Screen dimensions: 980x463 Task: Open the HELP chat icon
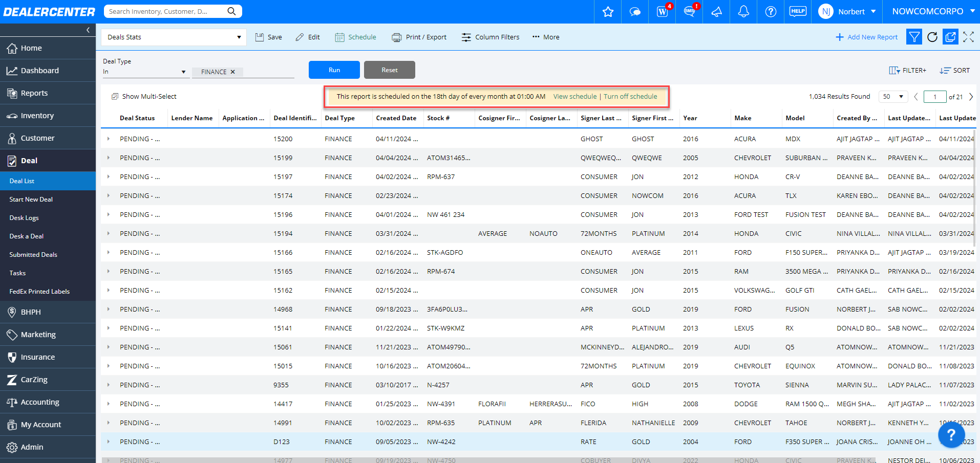pyautogui.click(x=798, y=11)
